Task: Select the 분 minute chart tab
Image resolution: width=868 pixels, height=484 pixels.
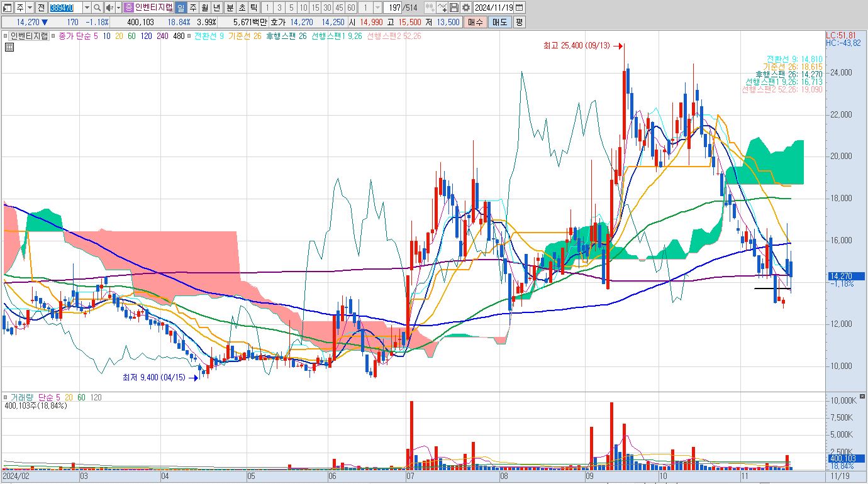Action: pos(230,8)
